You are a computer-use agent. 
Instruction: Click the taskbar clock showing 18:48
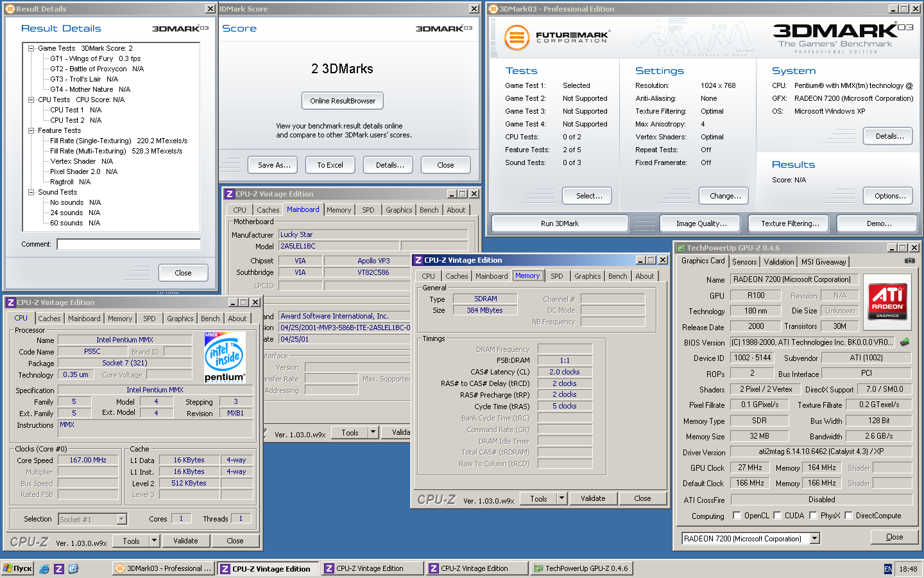coord(908,569)
